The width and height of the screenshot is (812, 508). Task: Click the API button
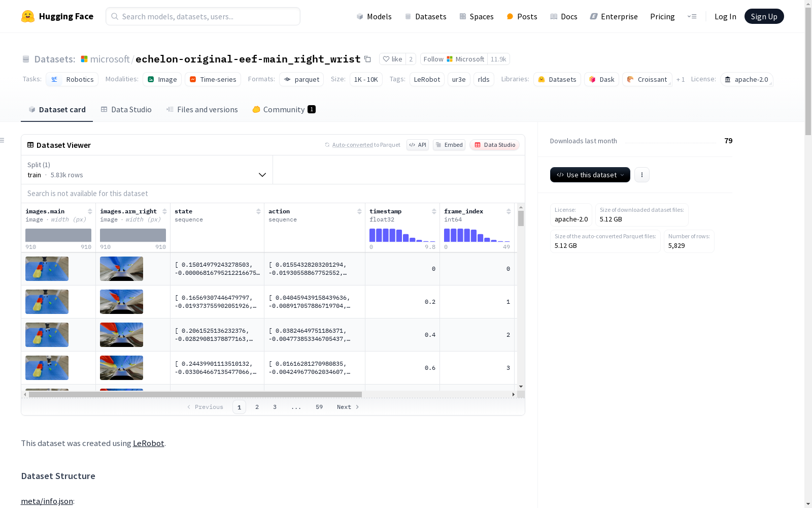coord(418,145)
